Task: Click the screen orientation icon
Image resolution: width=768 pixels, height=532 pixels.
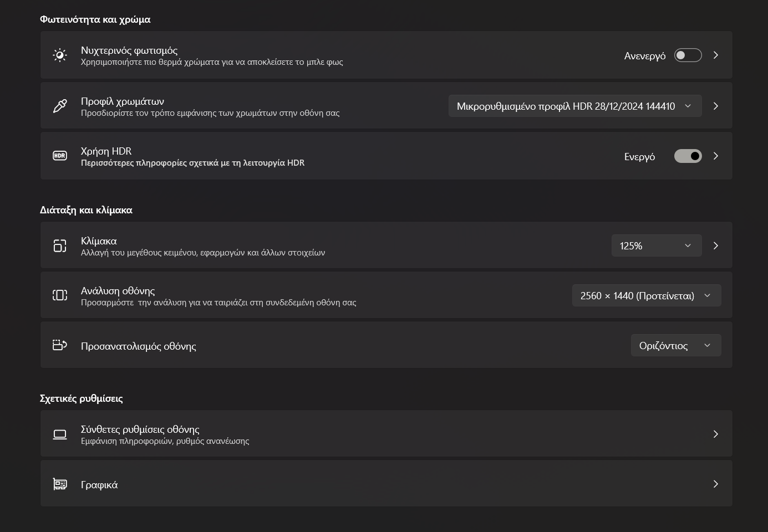Action: pyautogui.click(x=60, y=345)
